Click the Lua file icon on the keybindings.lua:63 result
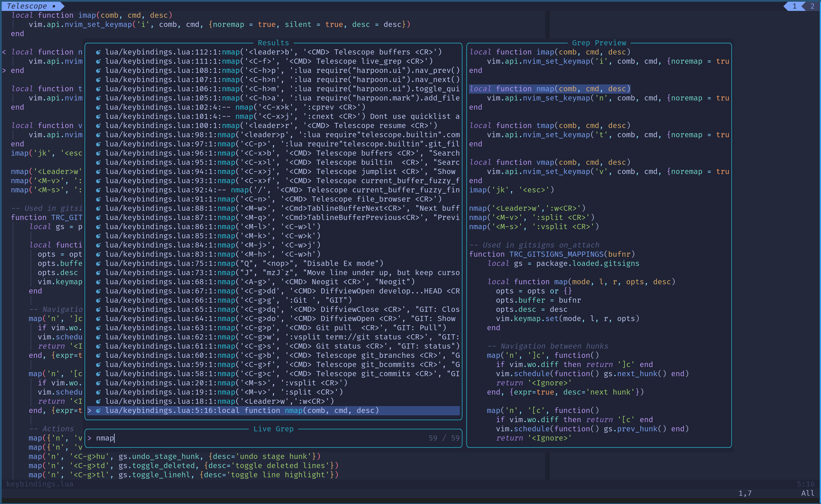 pyautogui.click(x=98, y=328)
